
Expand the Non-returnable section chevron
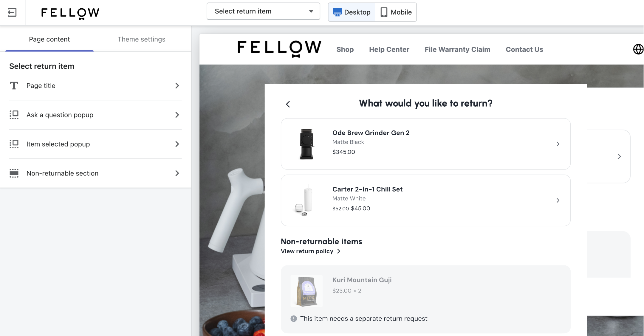click(x=177, y=173)
